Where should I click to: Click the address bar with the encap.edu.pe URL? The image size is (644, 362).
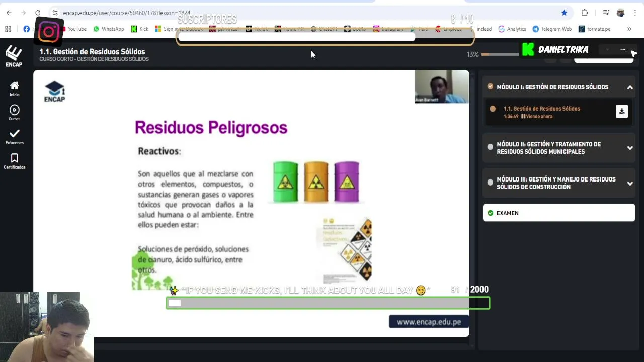coord(302,13)
